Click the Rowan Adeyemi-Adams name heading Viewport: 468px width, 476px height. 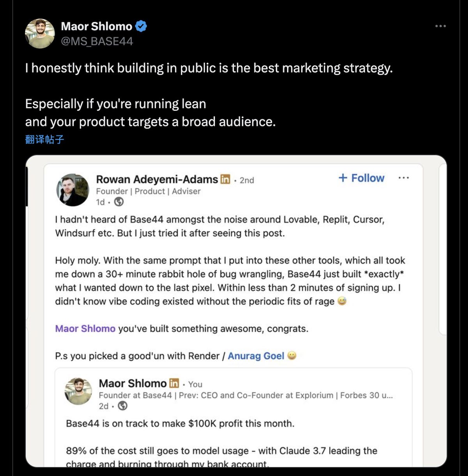157,179
